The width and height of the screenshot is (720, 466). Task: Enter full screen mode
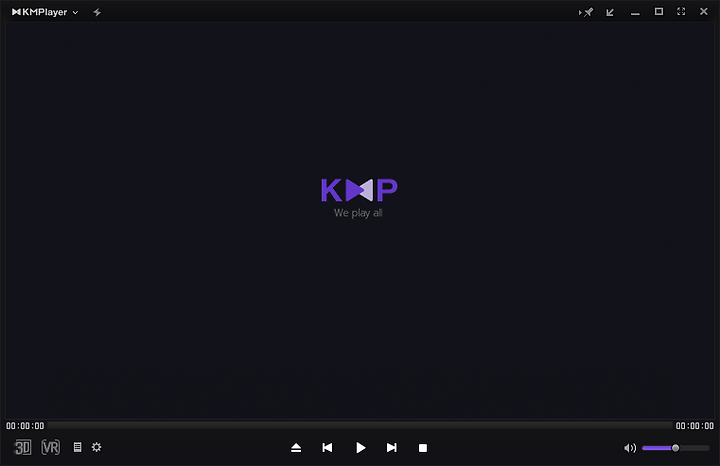click(x=681, y=11)
